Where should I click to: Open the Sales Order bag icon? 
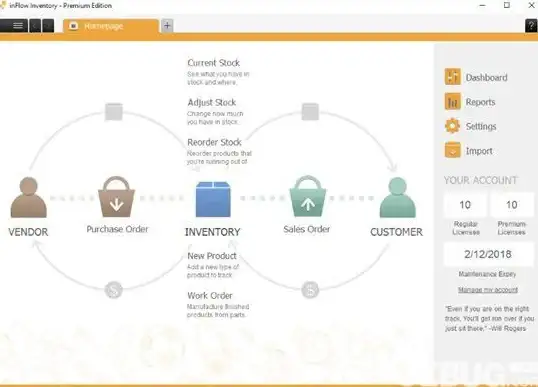click(308, 197)
